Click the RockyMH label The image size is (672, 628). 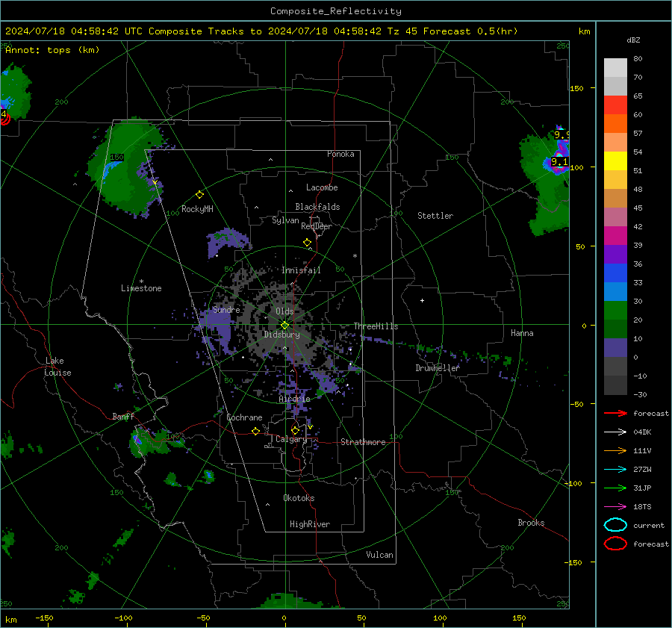[x=197, y=209]
